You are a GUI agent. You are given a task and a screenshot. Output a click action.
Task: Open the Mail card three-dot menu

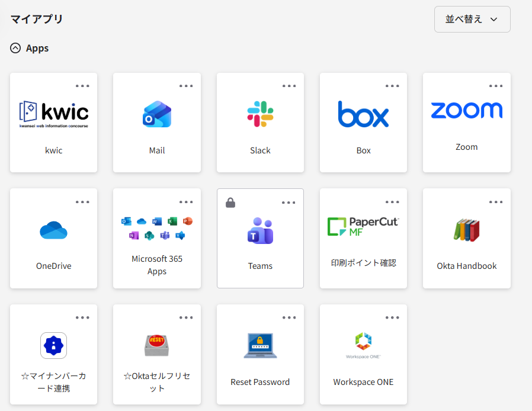[186, 86]
